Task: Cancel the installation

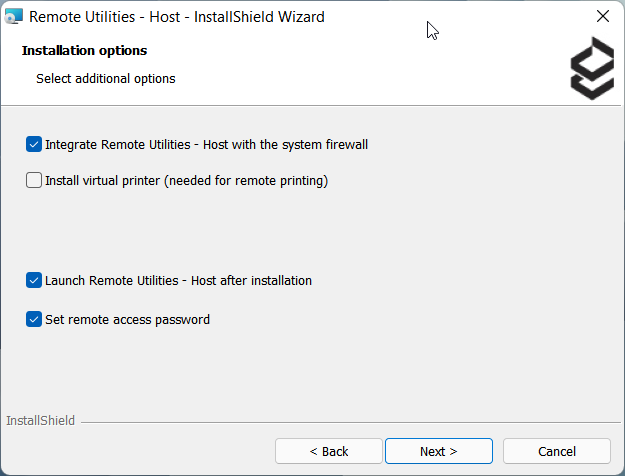Action: coord(556,451)
